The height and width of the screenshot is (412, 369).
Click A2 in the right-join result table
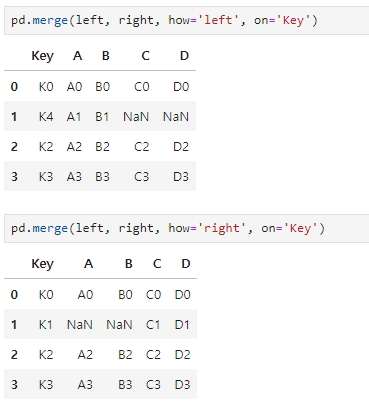85,355
